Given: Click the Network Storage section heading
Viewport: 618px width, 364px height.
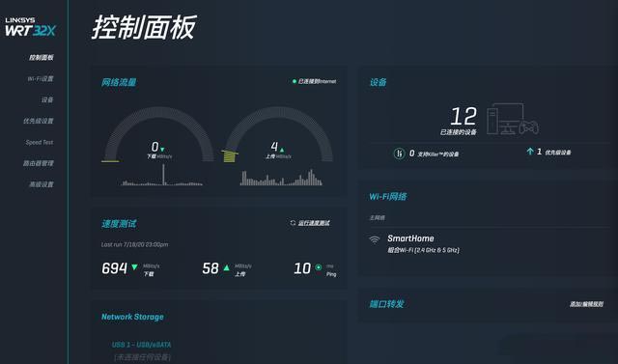Looking at the screenshot, I should tap(132, 317).
